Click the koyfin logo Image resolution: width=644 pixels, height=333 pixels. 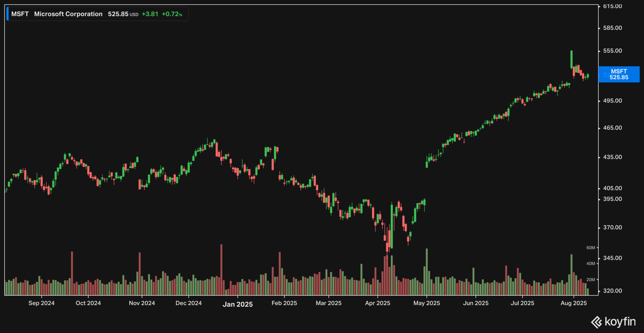pos(613,322)
